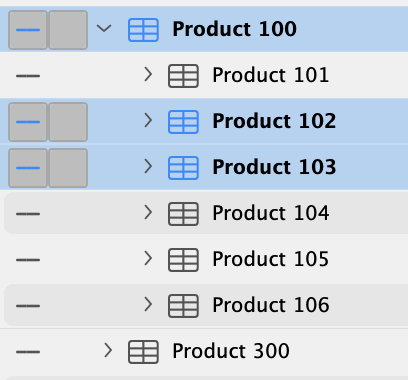Click the blue table icon beside Product 100
Screen dimensions: 408x380
point(143,30)
